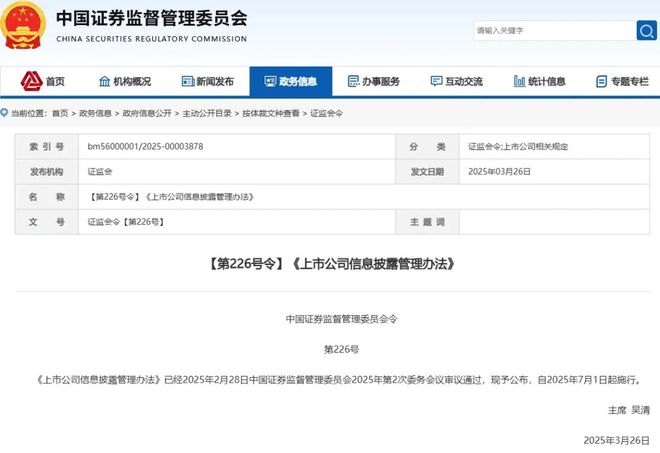Click the 索引号 label cell
660x453 pixels.
click(x=47, y=147)
